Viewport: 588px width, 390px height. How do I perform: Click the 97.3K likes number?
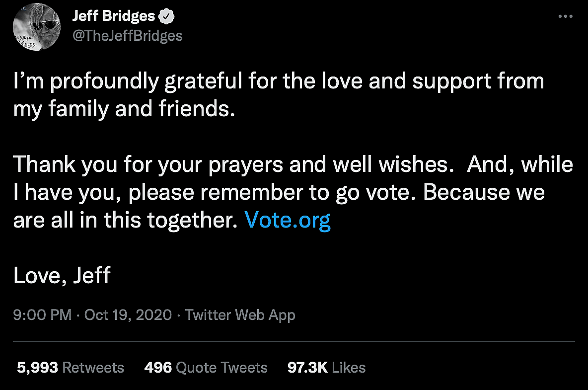(x=307, y=368)
